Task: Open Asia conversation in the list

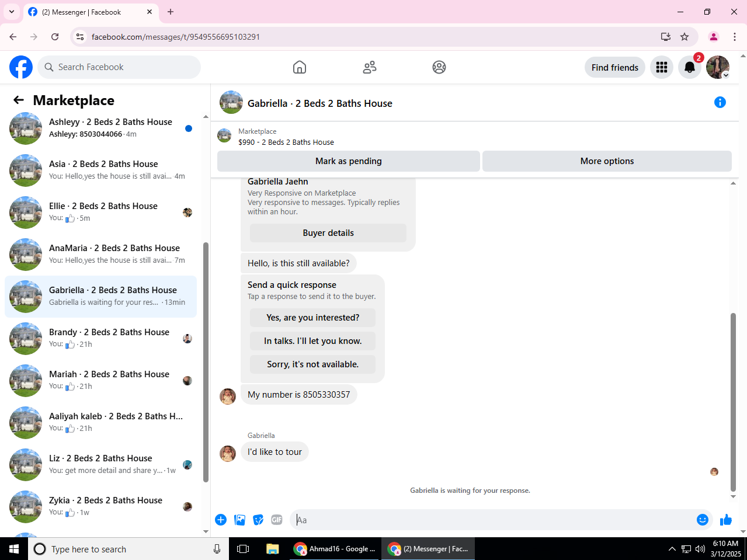Action: pyautogui.click(x=101, y=171)
